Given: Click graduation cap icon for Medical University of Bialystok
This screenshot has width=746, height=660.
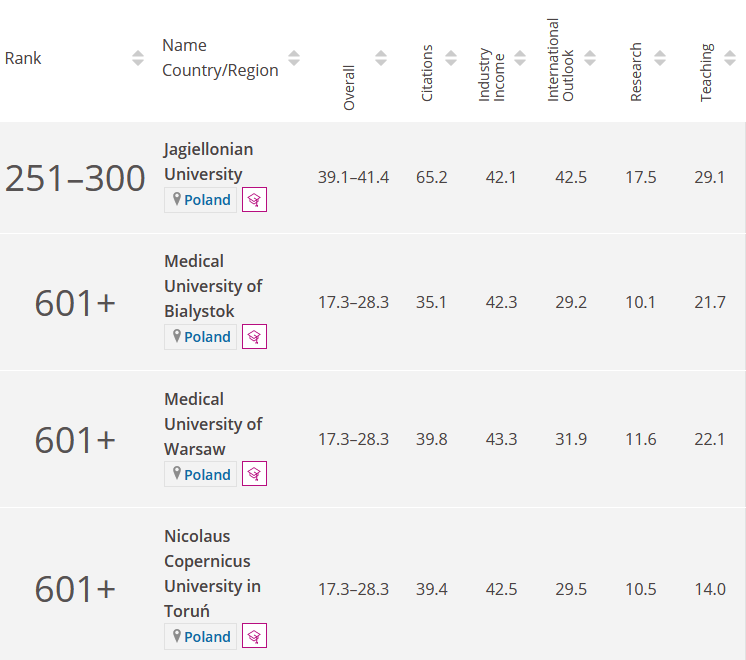Looking at the screenshot, I should point(255,337).
